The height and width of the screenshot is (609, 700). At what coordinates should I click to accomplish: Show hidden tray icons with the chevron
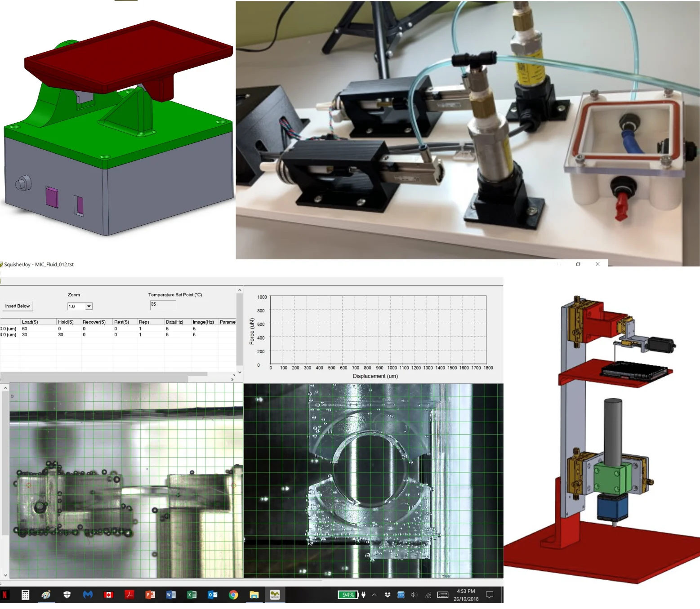374,595
